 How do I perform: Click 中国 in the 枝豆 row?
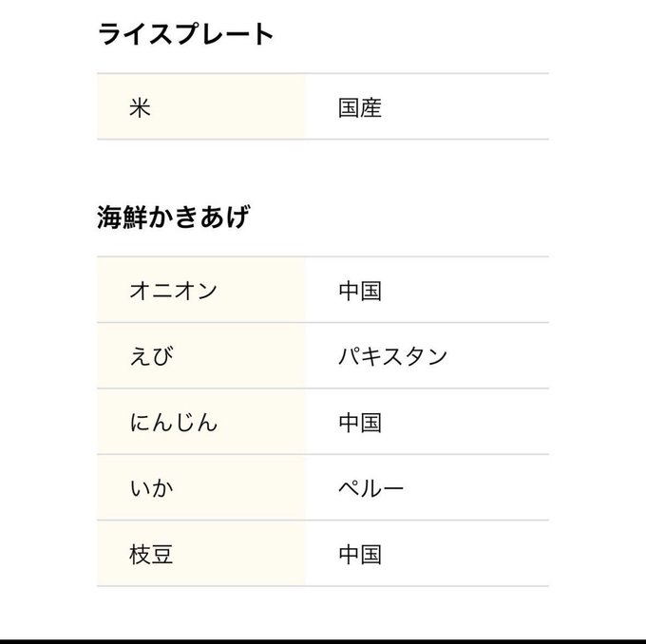point(360,554)
